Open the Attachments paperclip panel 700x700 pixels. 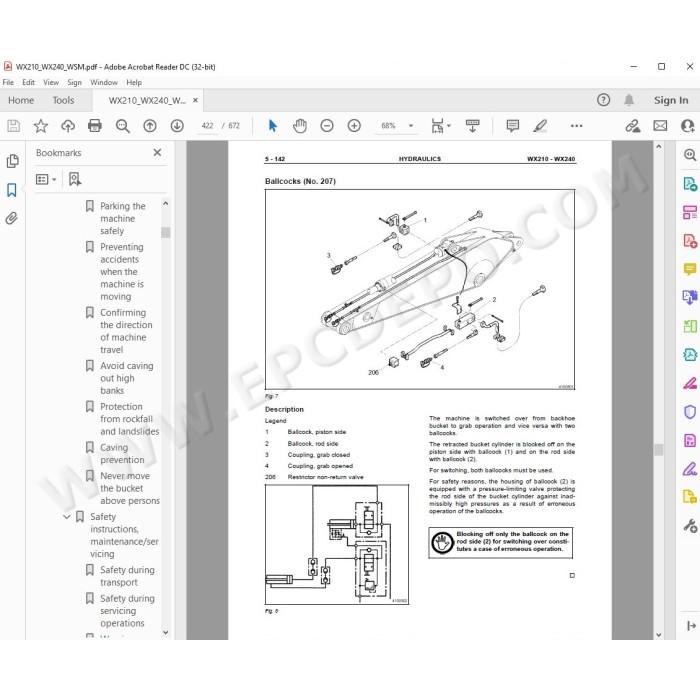(12, 218)
